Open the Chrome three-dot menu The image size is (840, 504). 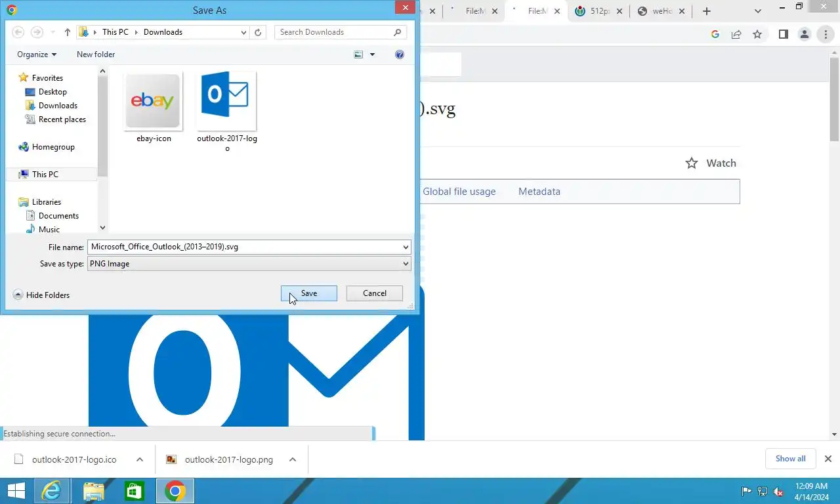826,34
